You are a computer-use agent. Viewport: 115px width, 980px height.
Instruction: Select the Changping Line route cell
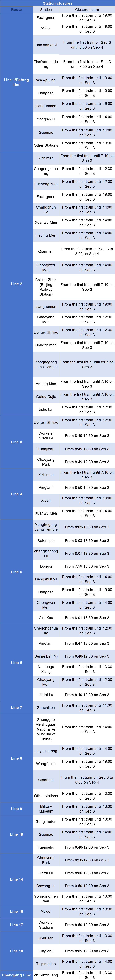[x=16, y=975]
